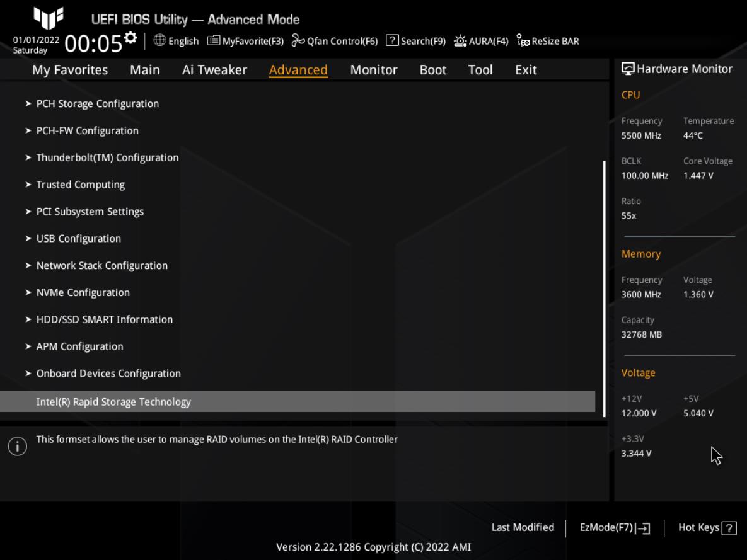Screen dimensions: 747x560
Task: Open Qfan Control fan icon
Action: 298,41
